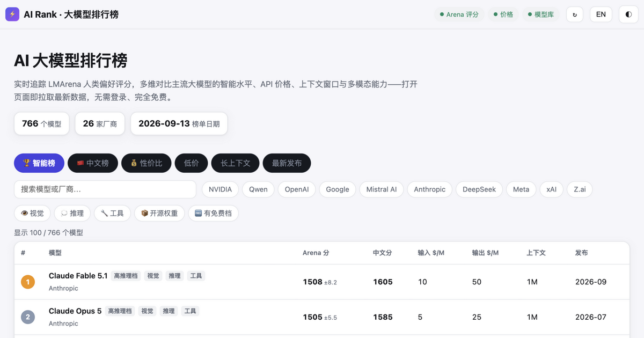Image resolution: width=644 pixels, height=338 pixels.
Task: Toggle the 推理 capability filter
Action: point(72,213)
